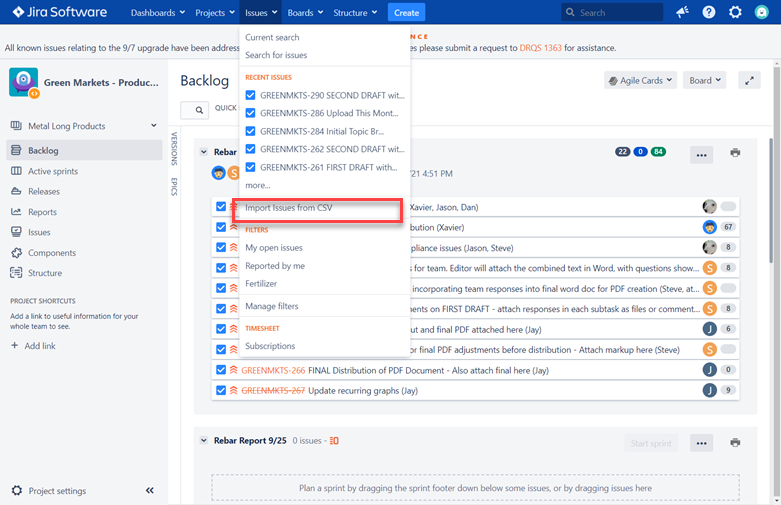Screen dimensions: 781x505
Task: Open the VERSIONS side panel tab
Action: (x=174, y=148)
